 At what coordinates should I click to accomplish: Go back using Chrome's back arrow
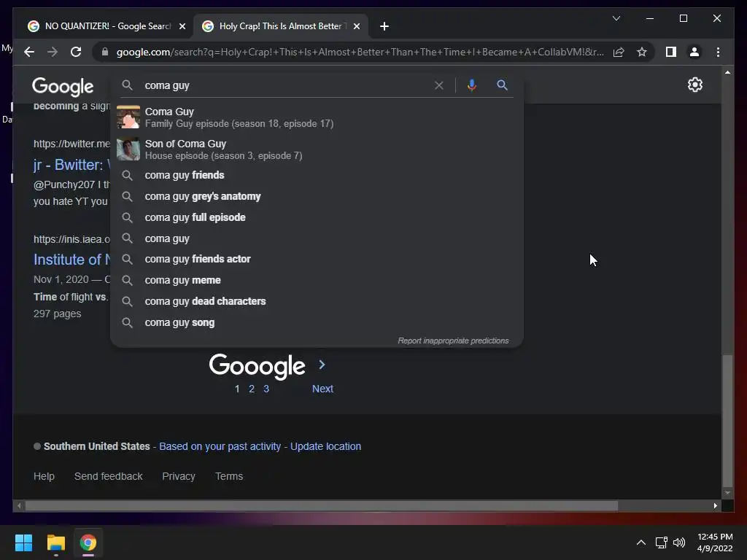(29, 52)
